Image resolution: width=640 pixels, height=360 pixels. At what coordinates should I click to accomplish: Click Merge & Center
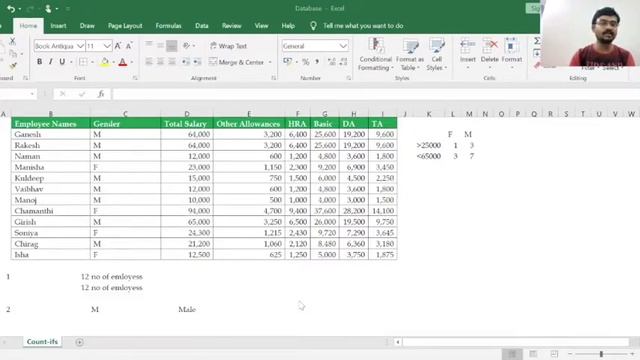[x=237, y=62]
